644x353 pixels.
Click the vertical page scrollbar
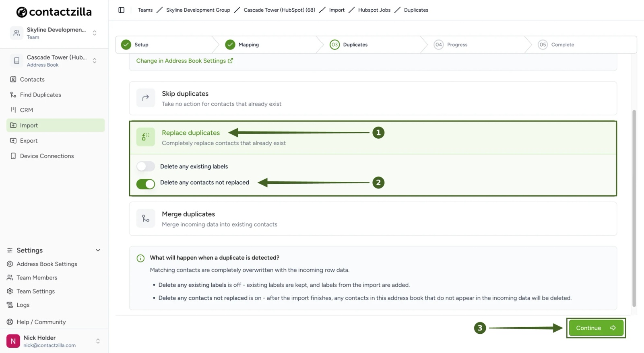tap(634, 208)
